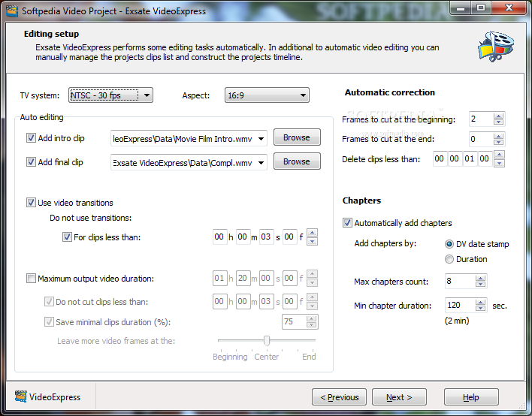Toggle For clips less than checkbox
The image size is (532, 416).
pos(67,237)
